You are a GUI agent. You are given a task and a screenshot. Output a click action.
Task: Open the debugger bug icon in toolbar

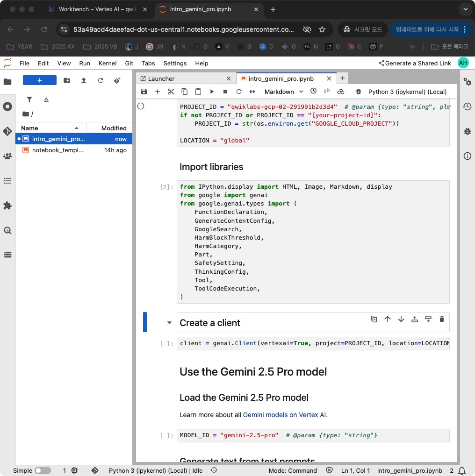coord(359,92)
